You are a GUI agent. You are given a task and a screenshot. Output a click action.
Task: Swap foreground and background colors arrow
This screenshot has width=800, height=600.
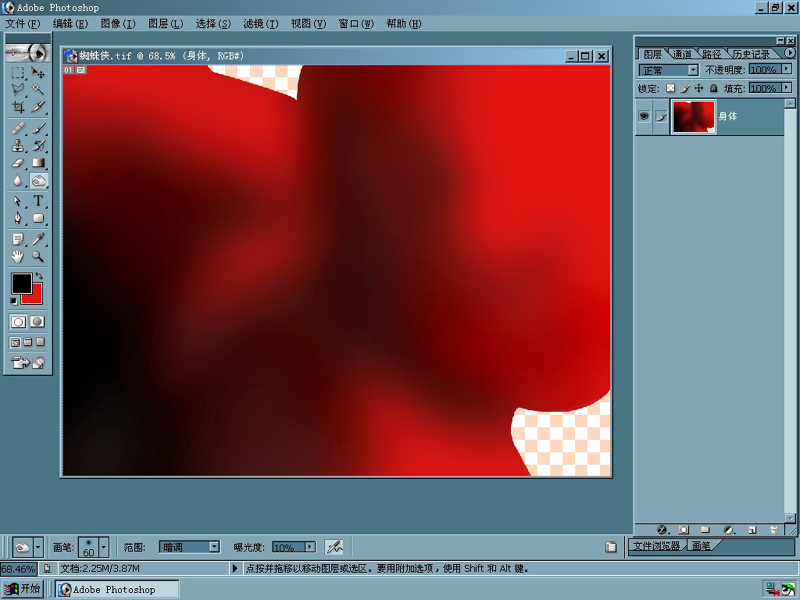(x=39, y=276)
